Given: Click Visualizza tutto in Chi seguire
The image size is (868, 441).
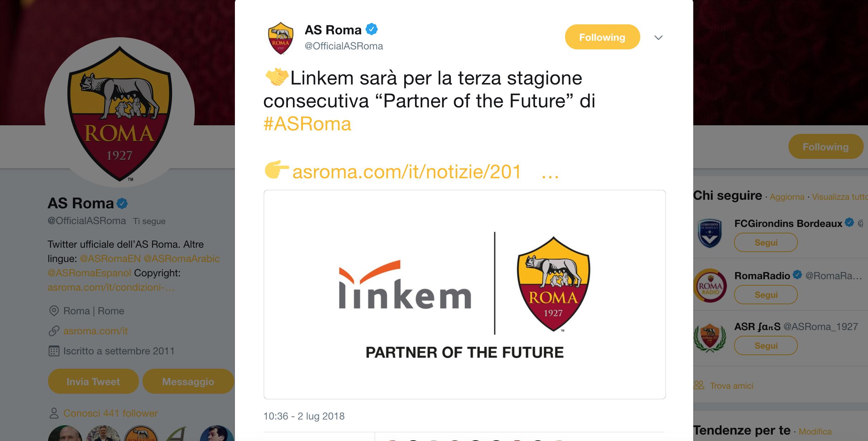Looking at the screenshot, I should [x=840, y=197].
